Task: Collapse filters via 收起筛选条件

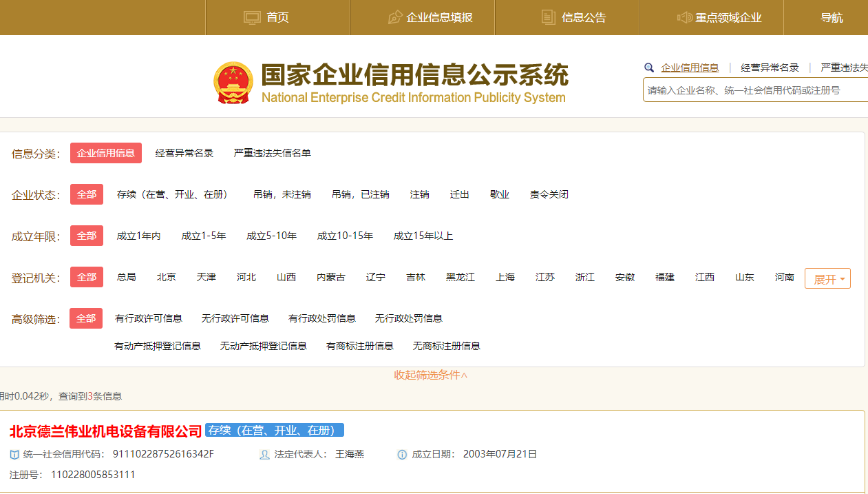Action: pyautogui.click(x=431, y=375)
